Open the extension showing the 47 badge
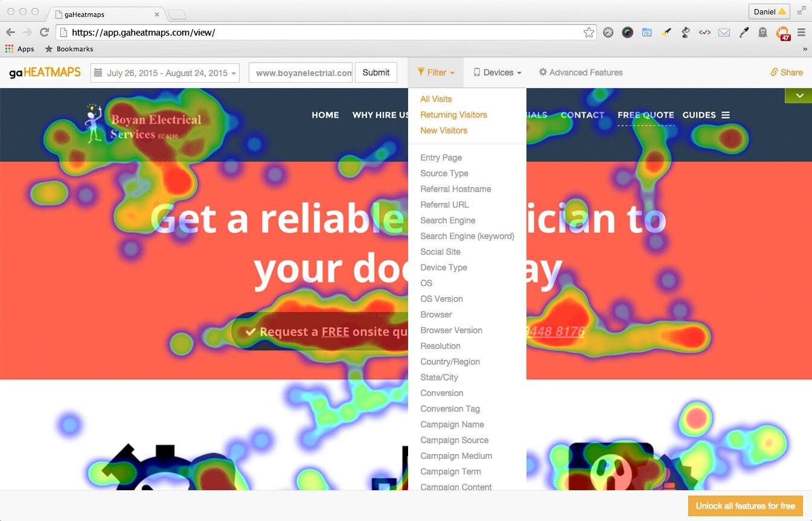812x521 pixels. (x=782, y=33)
